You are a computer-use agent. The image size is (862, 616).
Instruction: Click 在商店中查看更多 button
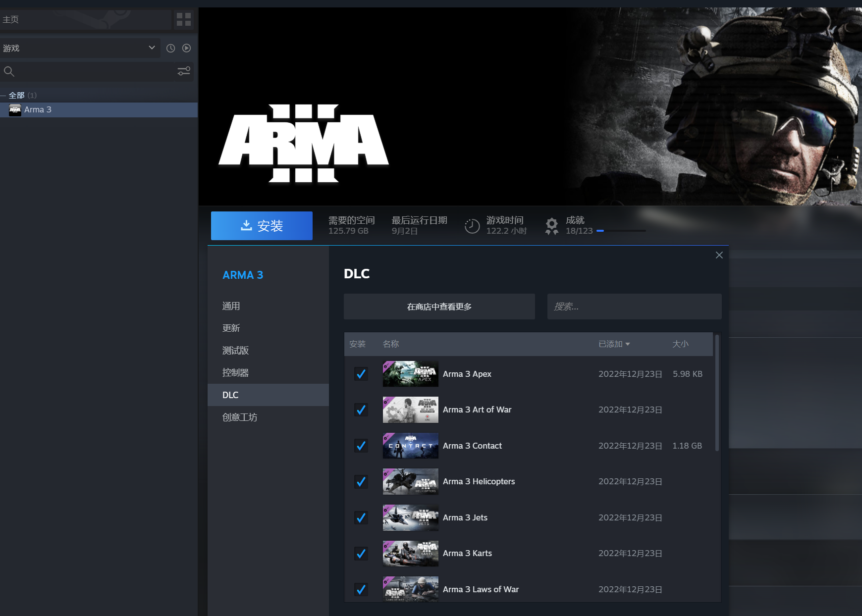point(439,307)
